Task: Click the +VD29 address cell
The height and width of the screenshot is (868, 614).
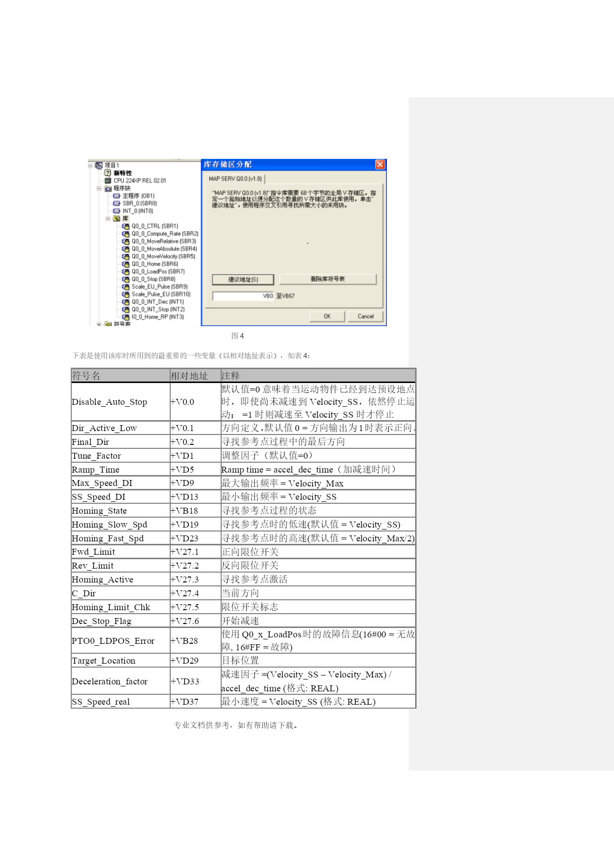Action: pos(195,661)
